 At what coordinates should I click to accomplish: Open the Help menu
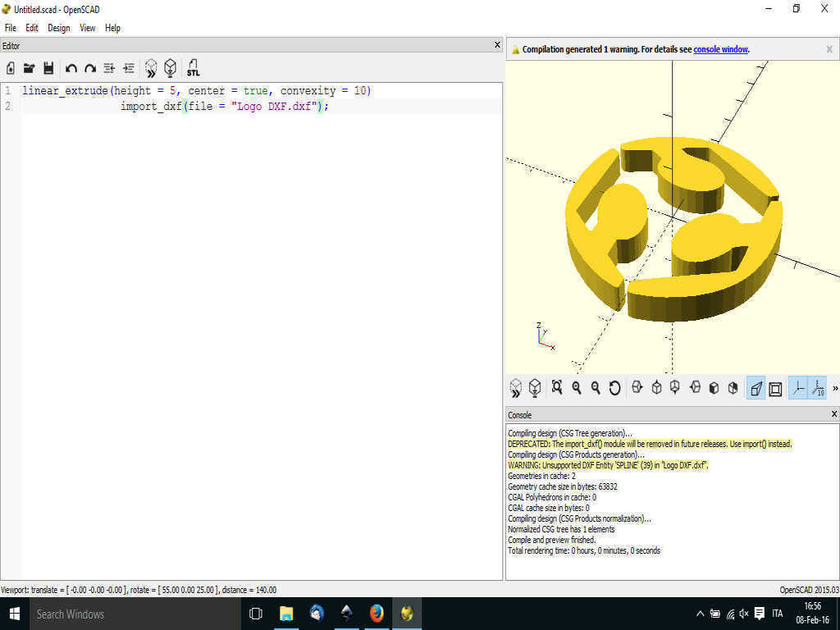click(112, 28)
